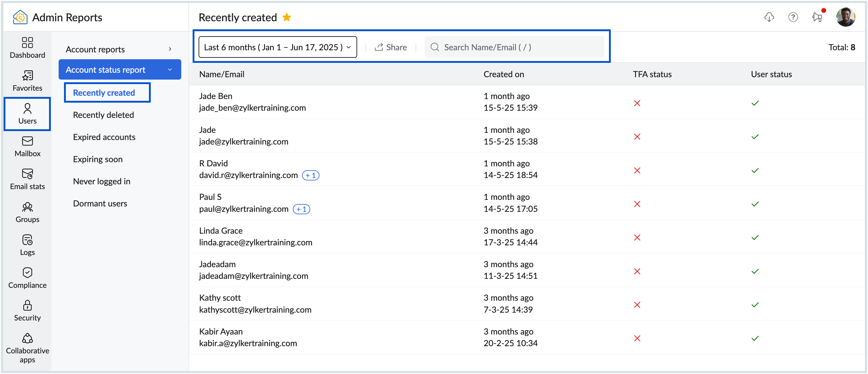Open Groups reports icon
The height and width of the screenshot is (374, 868).
(27, 212)
